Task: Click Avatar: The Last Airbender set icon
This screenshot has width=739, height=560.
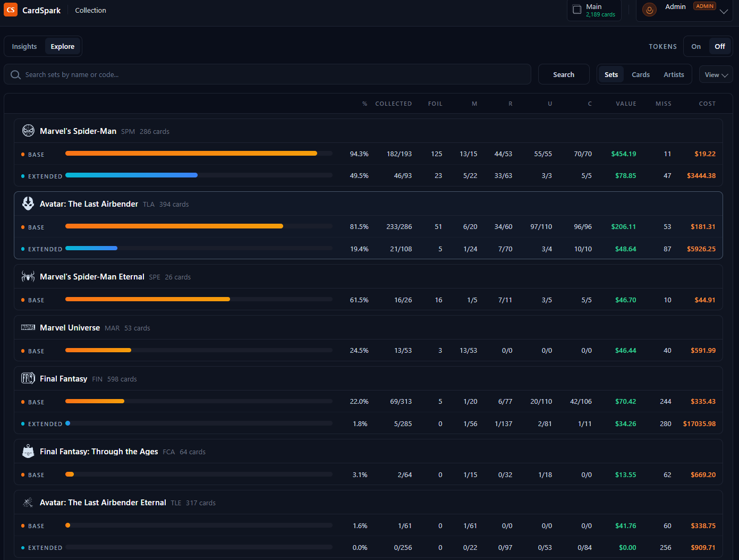Action: tap(28, 203)
